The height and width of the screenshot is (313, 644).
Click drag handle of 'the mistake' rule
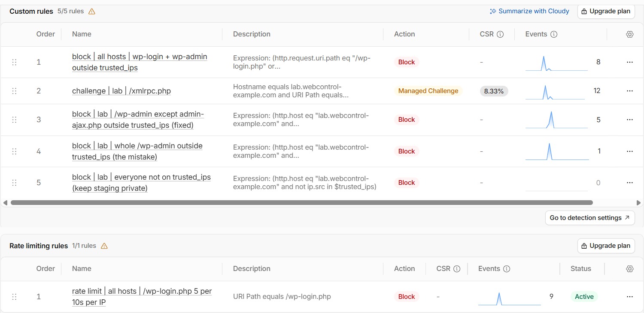tap(14, 151)
